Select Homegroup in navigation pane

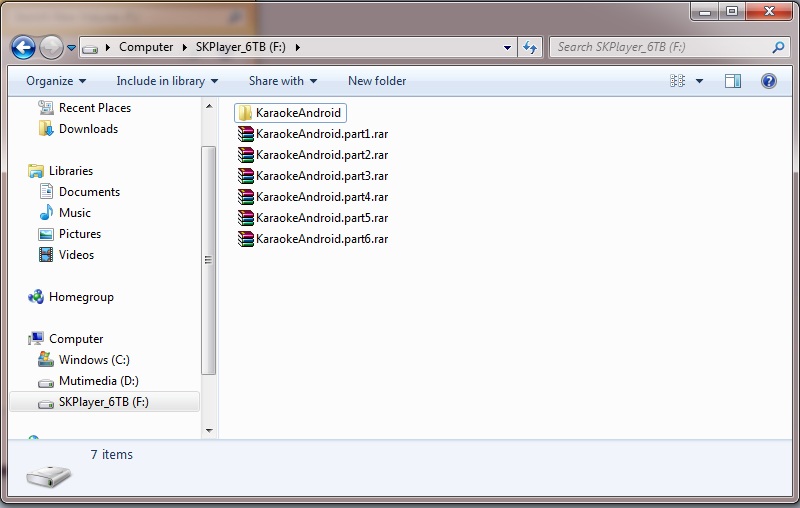[x=81, y=297]
